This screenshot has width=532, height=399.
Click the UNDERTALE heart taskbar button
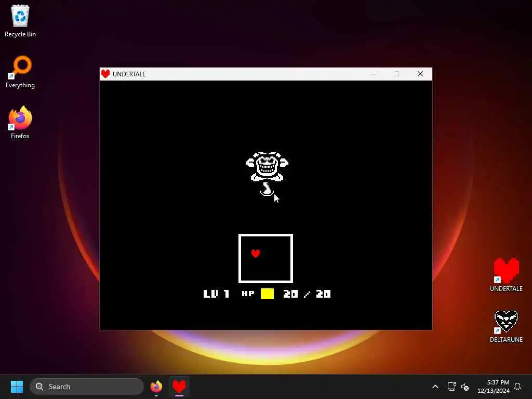pos(179,387)
